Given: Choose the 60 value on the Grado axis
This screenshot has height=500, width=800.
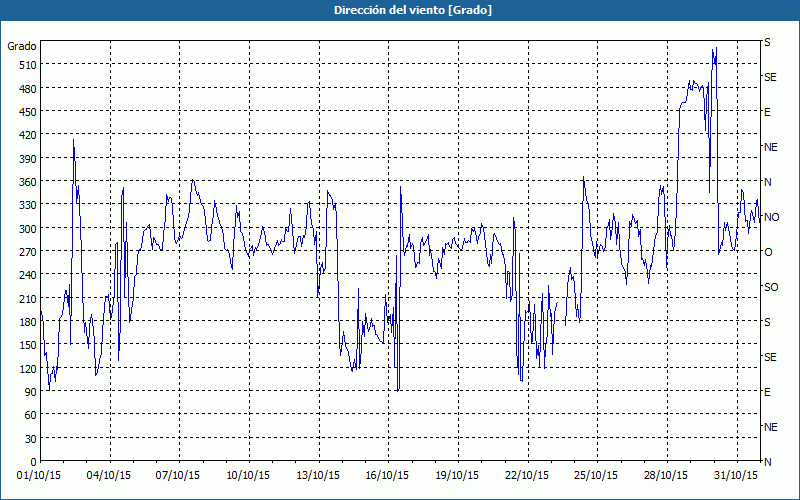Looking at the screenshot, I should pyautogui.click(x=31, y=415).
